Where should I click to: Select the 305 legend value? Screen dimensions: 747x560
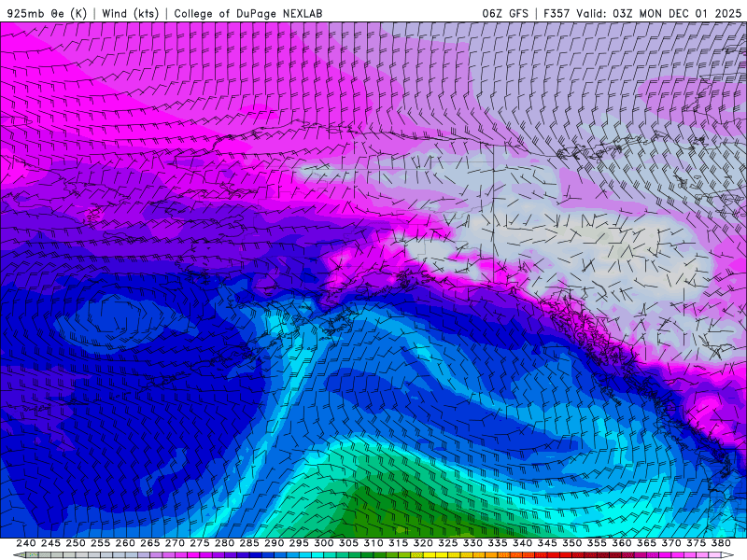(x=348, y=543)
